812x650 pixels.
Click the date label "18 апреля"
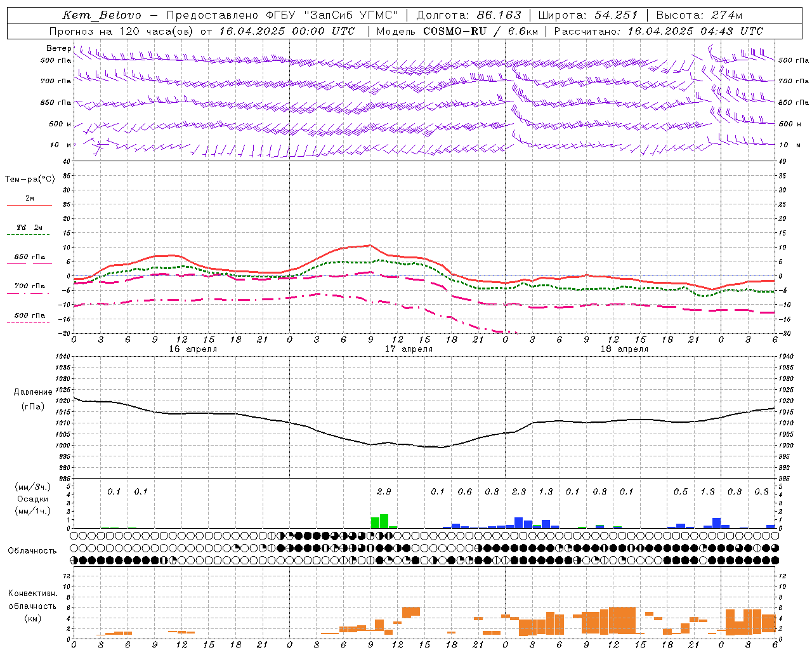tap(625, 349)
